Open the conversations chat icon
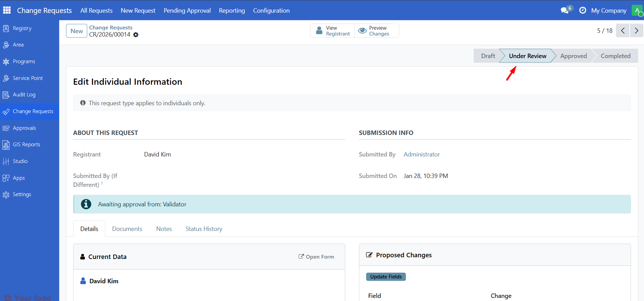Image resolution: width=644 pixels, height=301 pixels. click(x=565, y=11)
